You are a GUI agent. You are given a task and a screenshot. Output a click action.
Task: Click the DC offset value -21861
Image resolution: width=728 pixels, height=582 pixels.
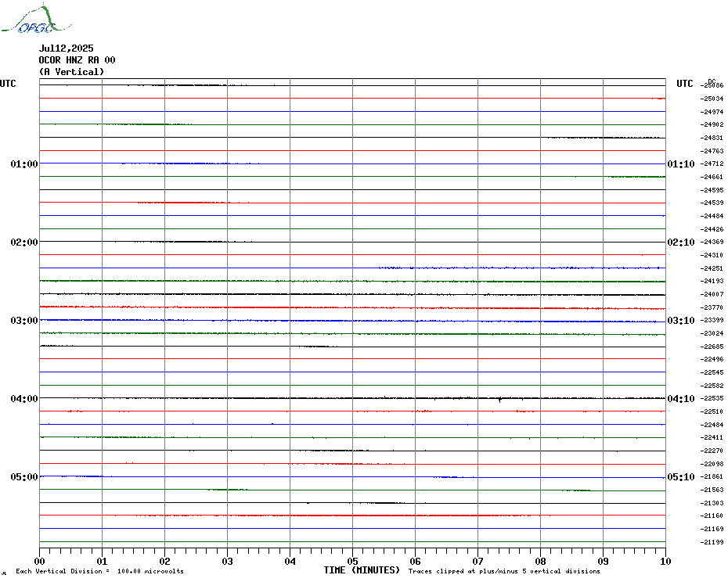(712, 476)
